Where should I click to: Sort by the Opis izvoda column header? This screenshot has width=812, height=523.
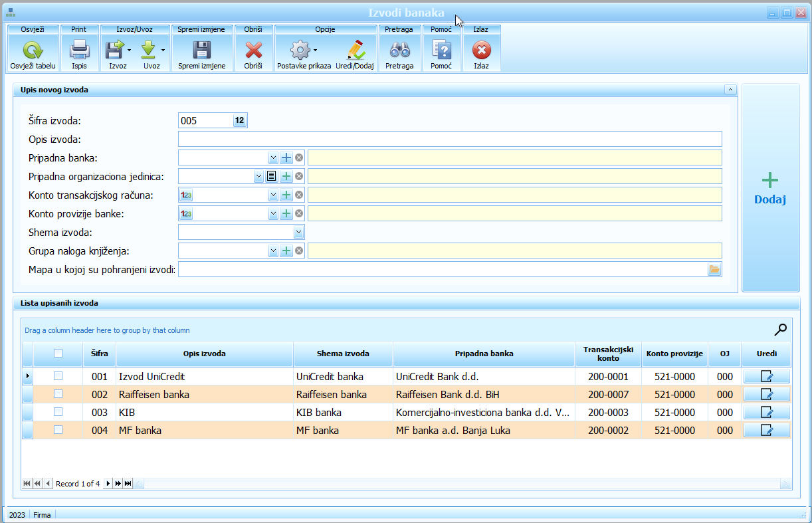click(204, 354)
